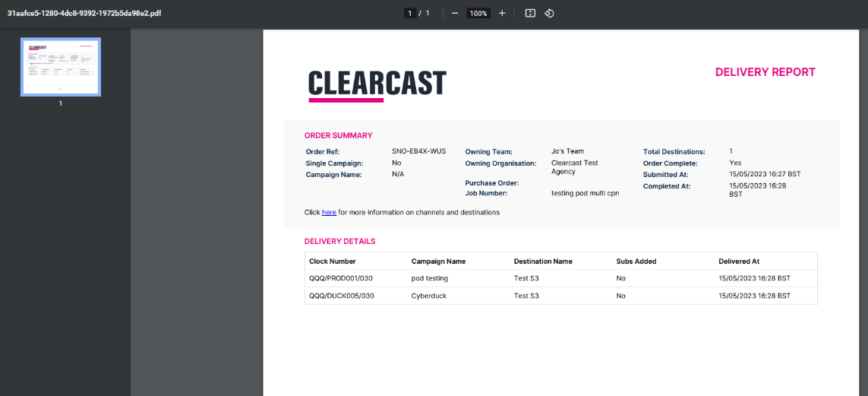Select the ORDER SUMMARY heading
Image resolution: width=868 pixels, height=396 pixels.
(x=338, y=135)
